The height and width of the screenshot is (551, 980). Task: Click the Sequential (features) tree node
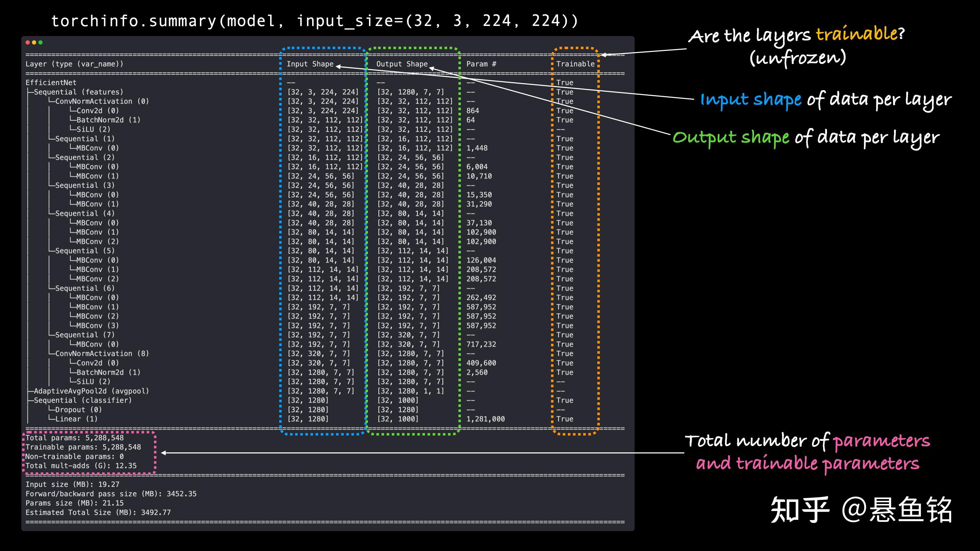pos(78,92)
